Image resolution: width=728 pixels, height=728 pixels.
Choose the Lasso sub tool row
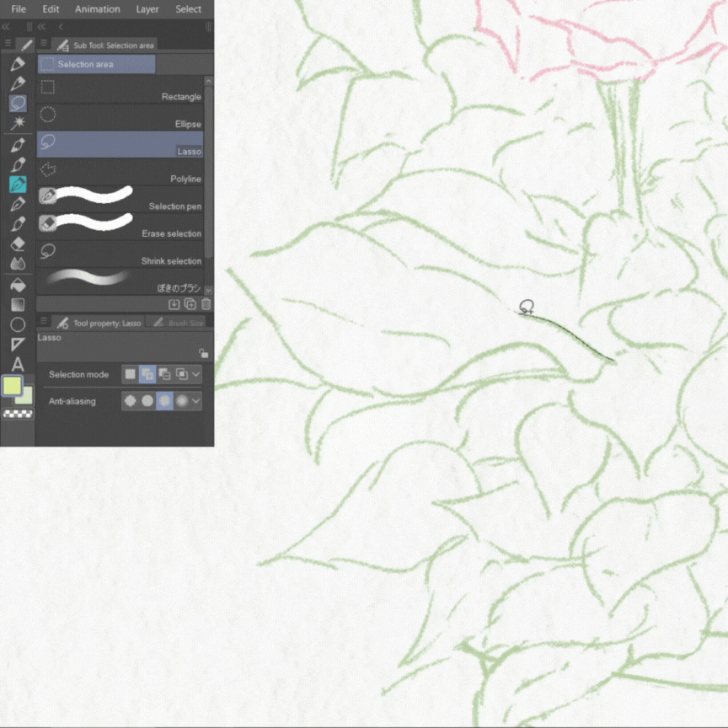click(x=120, y=144)
